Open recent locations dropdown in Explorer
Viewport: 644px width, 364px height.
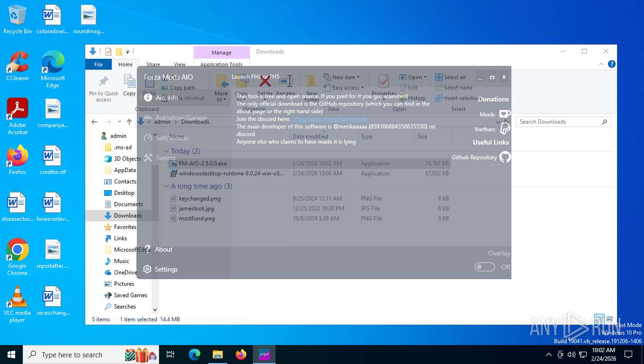point(119,122)
